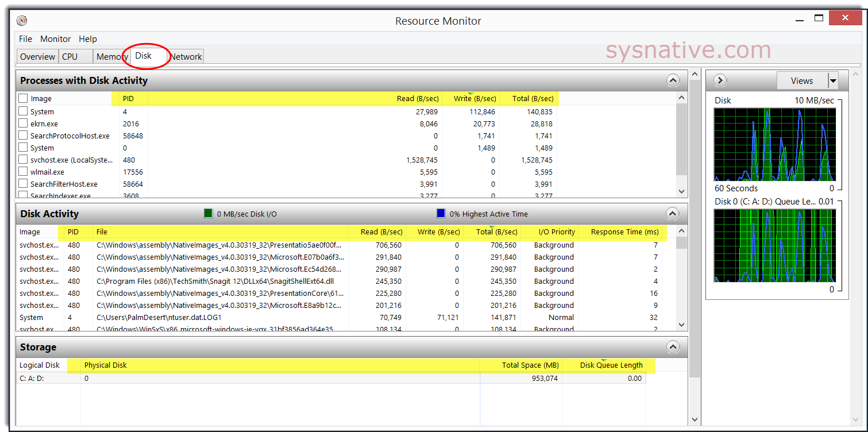Viewport: 868px width, 432px height.
Task: Check the System PID 0 process checkbox
Action: pos(23,148)
